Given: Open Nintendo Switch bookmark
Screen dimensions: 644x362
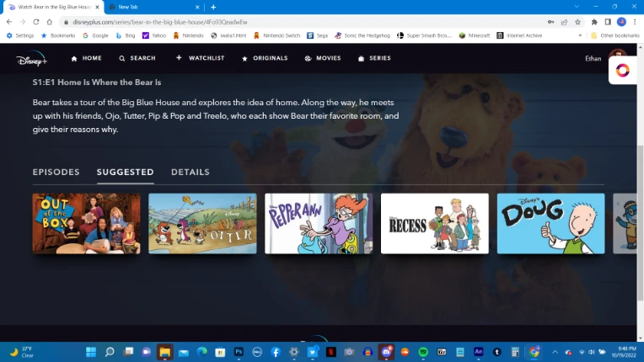Looking at the screenshot, I should click(x=276, y=35).
